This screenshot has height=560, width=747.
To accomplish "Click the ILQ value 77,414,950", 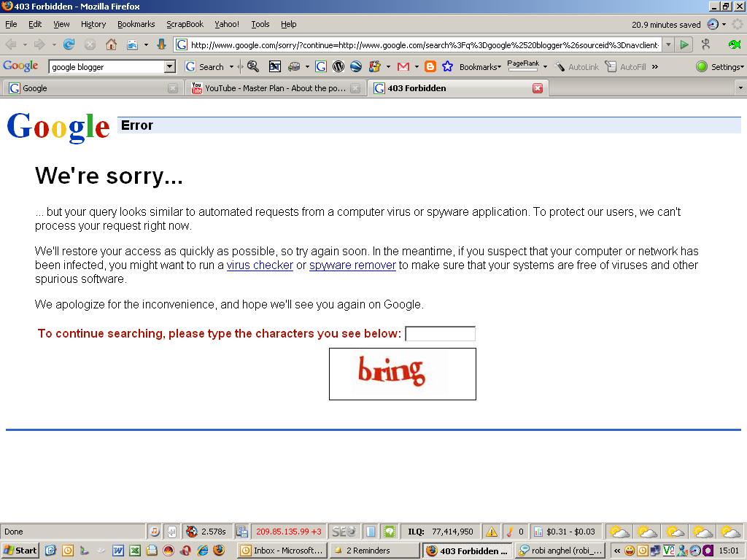I will tap(452, 532).
